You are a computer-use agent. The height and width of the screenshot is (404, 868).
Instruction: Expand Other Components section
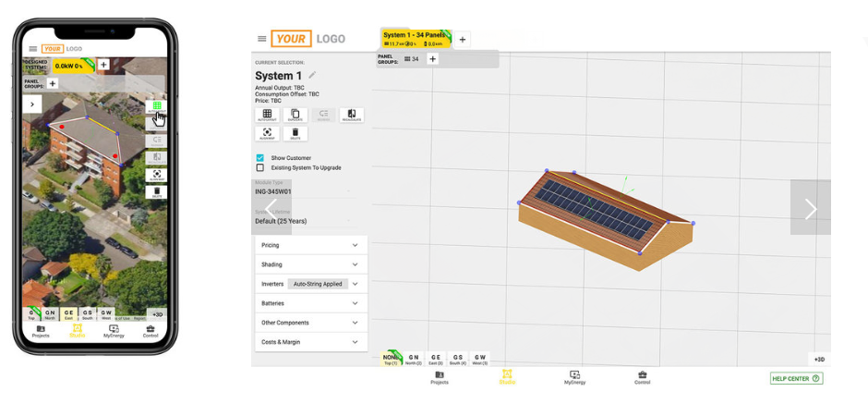(311, 323)
